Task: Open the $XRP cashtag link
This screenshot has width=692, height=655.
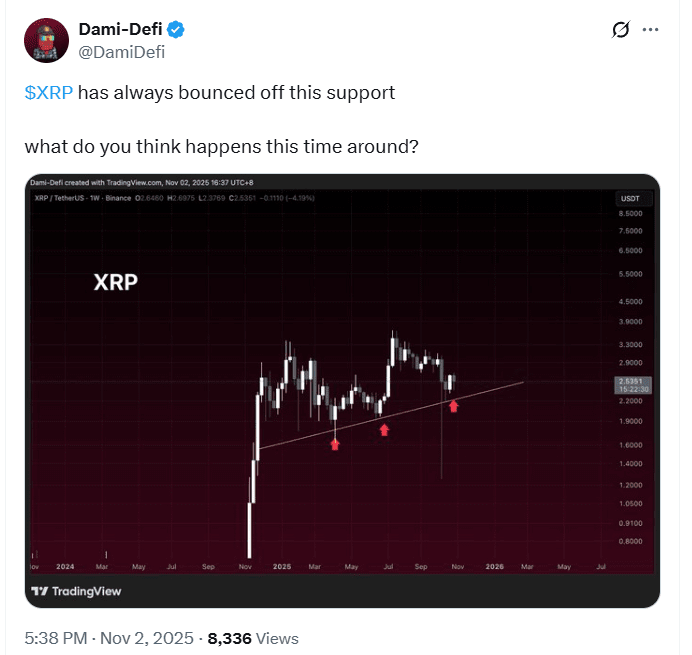Action: point(49,93)
